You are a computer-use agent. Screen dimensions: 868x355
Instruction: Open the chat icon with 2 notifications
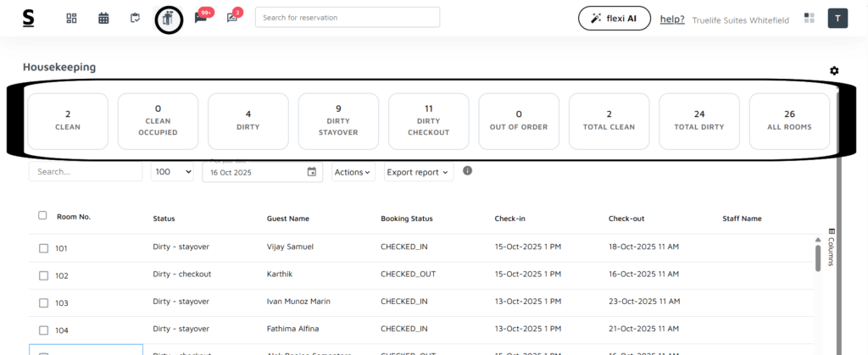pyautogui.click(x=232, y=18)
